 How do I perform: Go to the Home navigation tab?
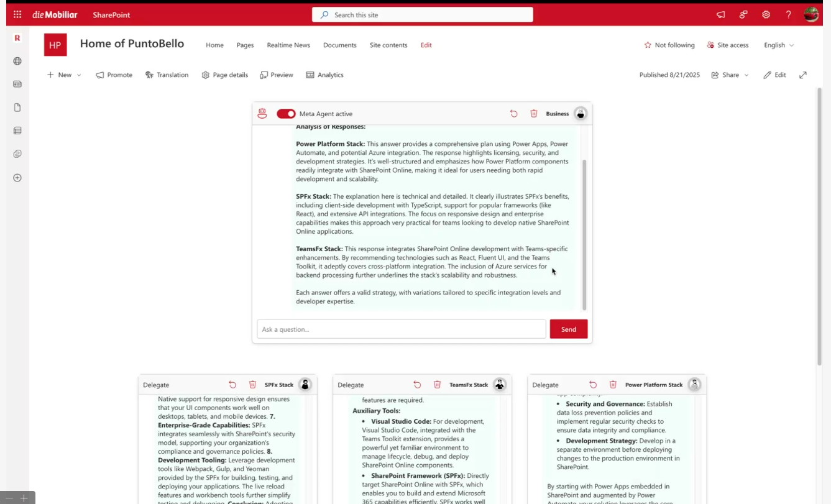214,45
